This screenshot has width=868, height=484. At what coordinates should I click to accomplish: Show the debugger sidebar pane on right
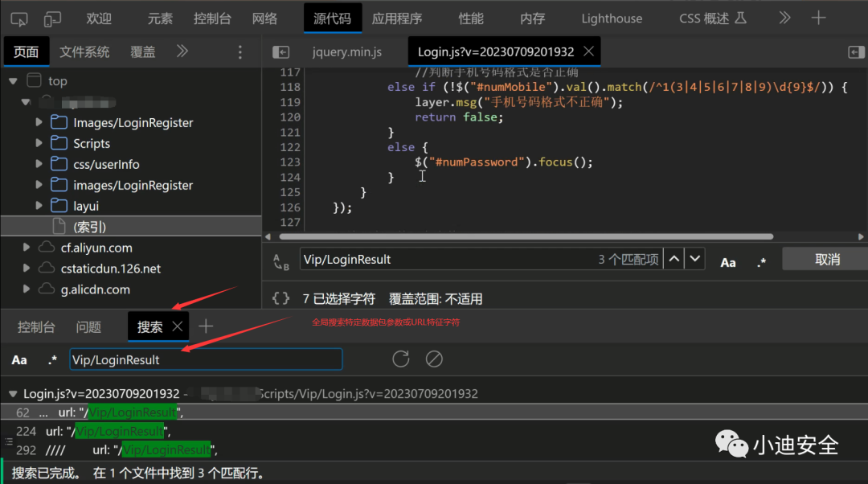(856, 52)
